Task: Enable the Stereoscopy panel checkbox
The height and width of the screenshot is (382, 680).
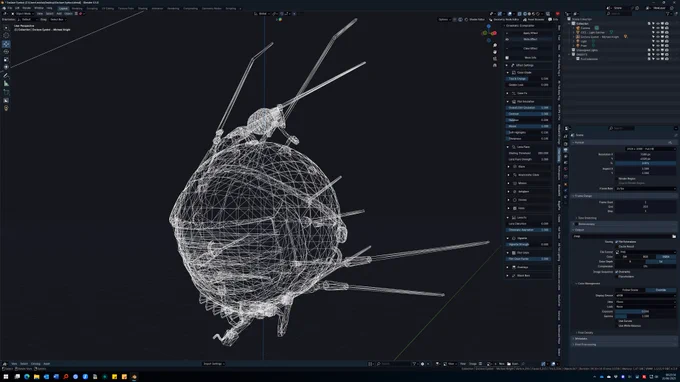Action: tap(576, 224)
